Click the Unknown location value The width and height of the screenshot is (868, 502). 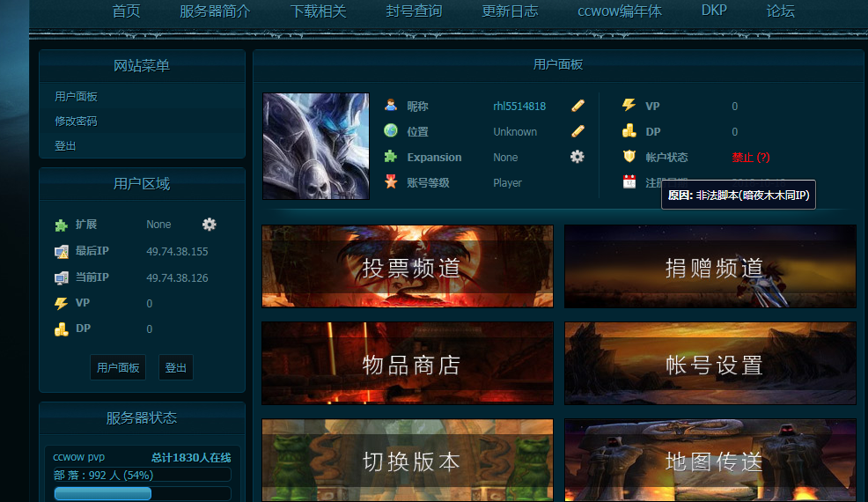[515, 132]
